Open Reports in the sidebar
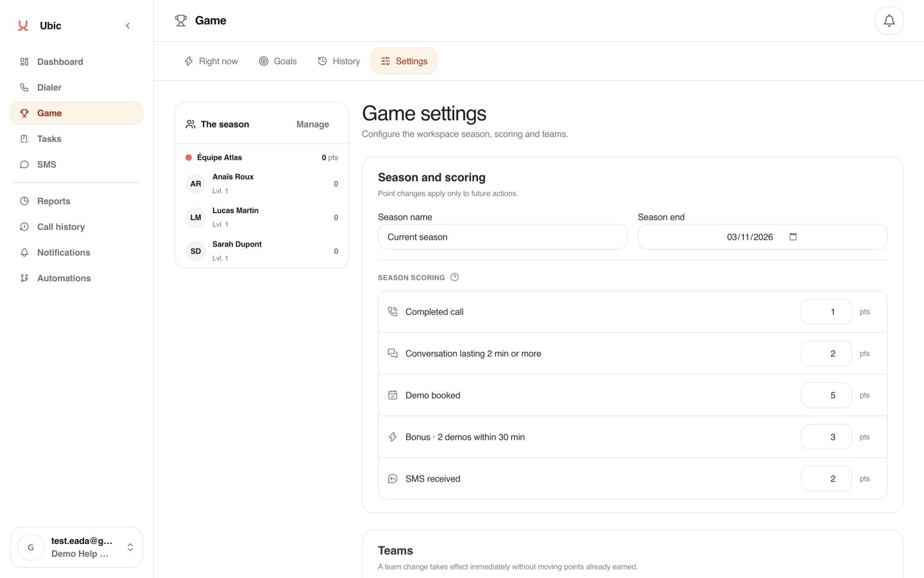This screenshot has height=578, width=924. coord(76,201)
